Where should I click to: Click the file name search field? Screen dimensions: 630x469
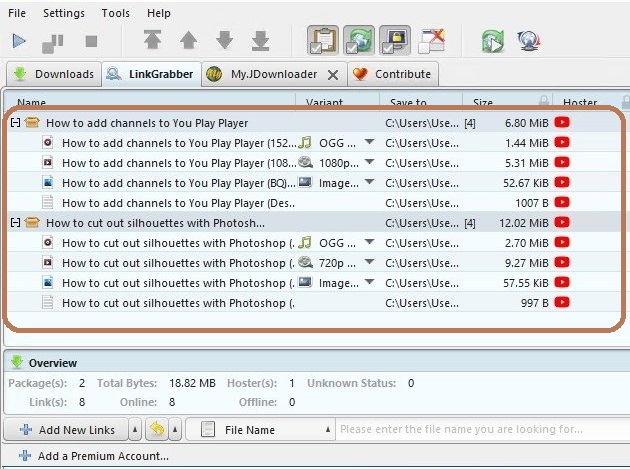(x=480, y=430)
